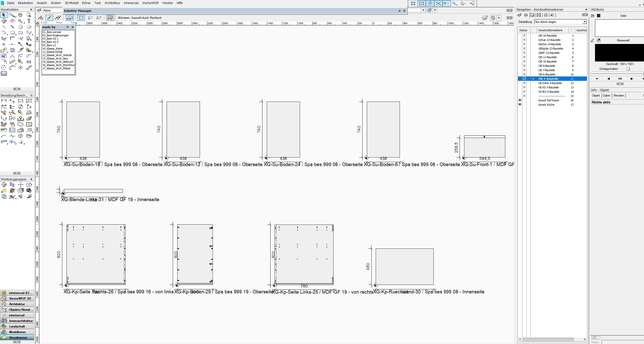Choose the Mirror tool

(x=29, y=62)
